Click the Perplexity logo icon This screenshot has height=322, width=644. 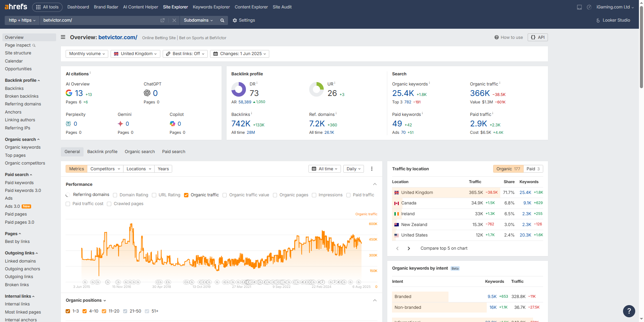click(x=68, y=124)
